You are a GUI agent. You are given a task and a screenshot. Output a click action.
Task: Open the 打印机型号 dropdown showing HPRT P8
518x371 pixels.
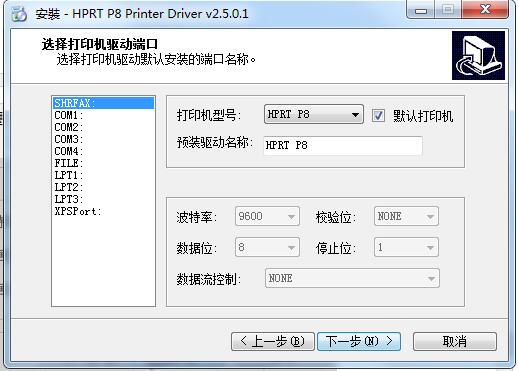tap(314, 114)
